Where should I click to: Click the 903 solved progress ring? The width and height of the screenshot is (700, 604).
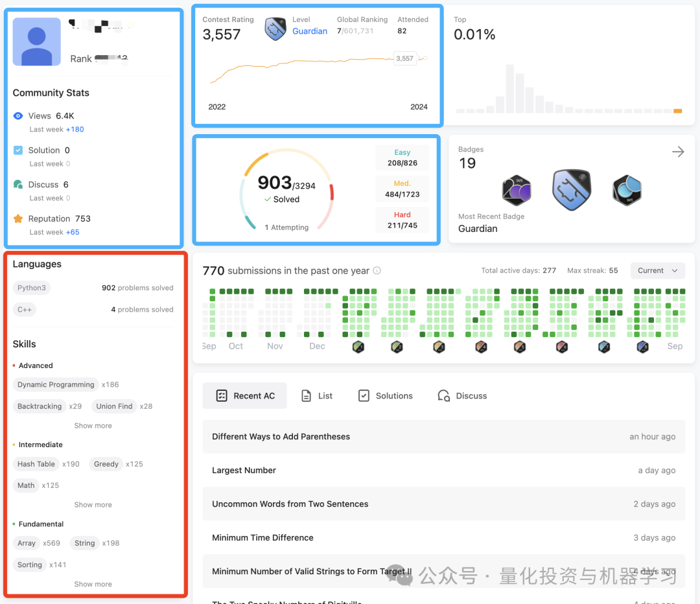pos(286,190)
